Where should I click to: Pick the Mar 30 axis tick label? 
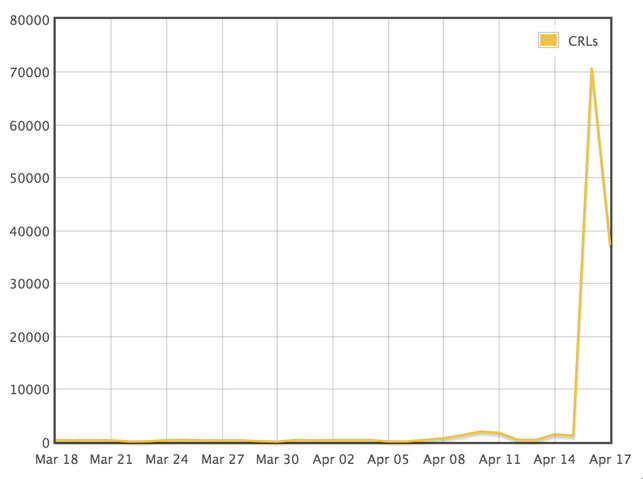[x=277, y=460]
